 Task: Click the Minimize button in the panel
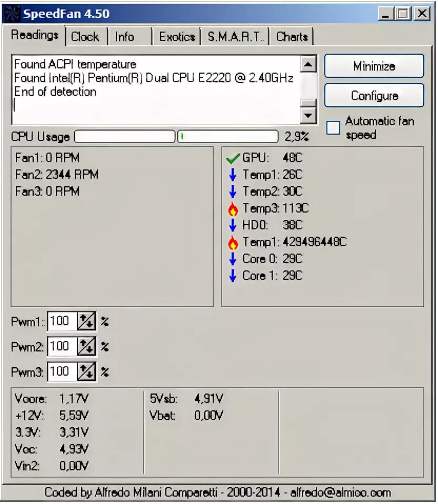pyautogui.click(x=374, y=66)
